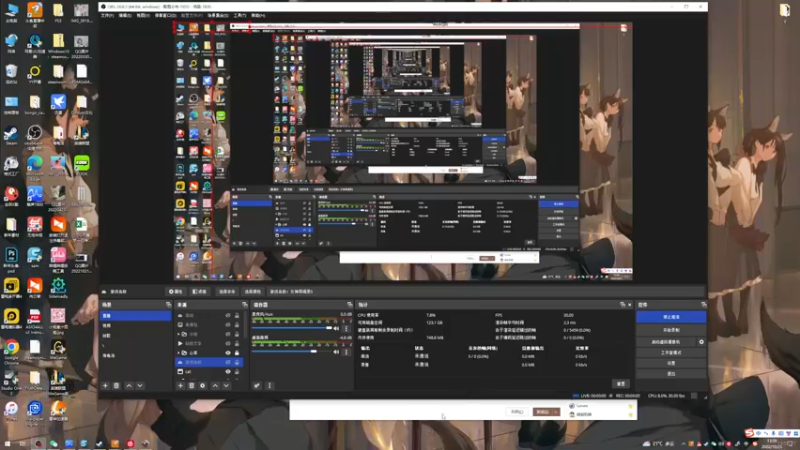
Task: Undock the Scenes panel with its float icon
Action: point(168,305)
